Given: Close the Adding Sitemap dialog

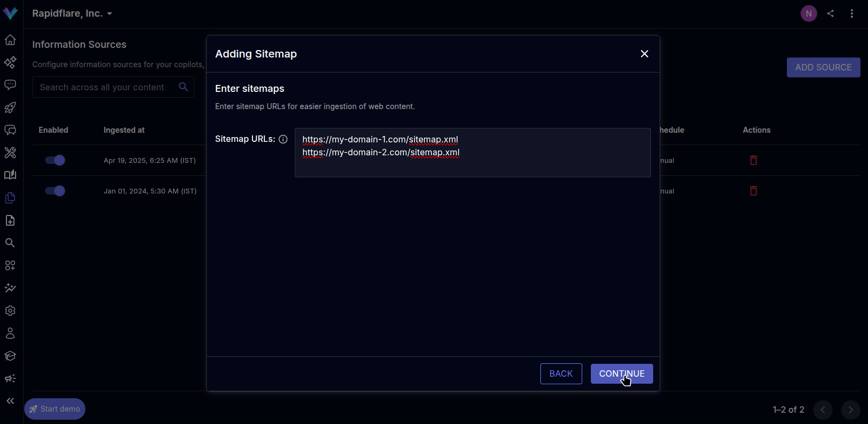Looking at the screenshot, I should (x=645, y=54).
